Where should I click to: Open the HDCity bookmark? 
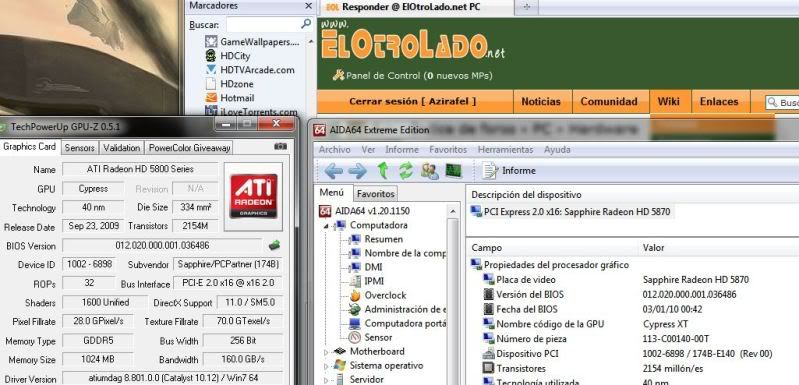click(x=227, y=56)
